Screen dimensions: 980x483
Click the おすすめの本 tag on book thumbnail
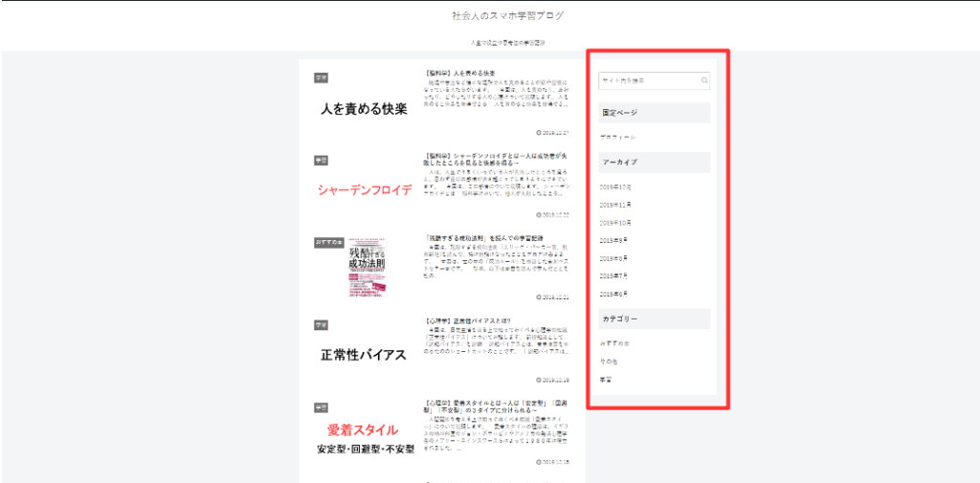tap(328, 242)
